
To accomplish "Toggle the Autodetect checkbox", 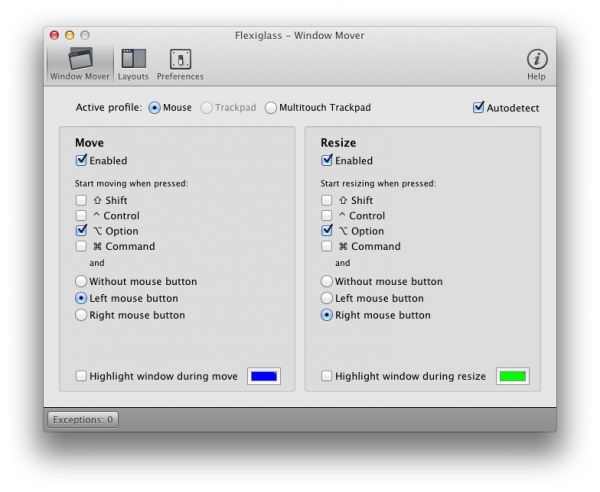I will [478, 108].
